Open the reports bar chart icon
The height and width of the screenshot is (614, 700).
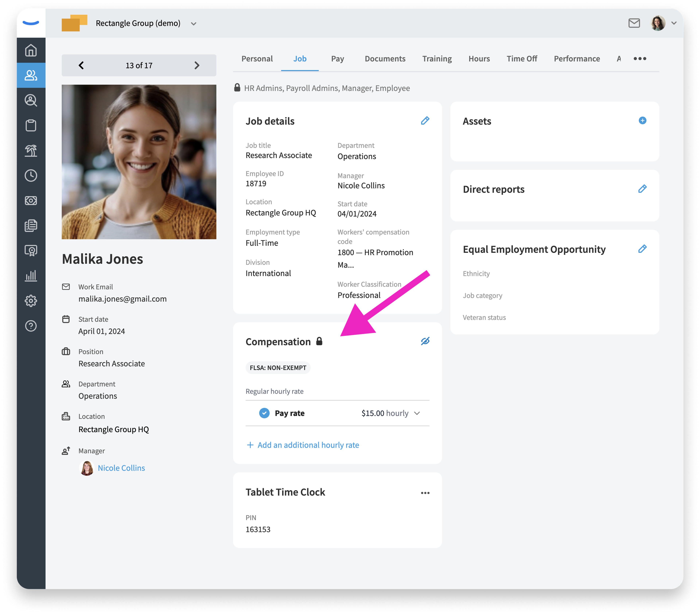31,276
